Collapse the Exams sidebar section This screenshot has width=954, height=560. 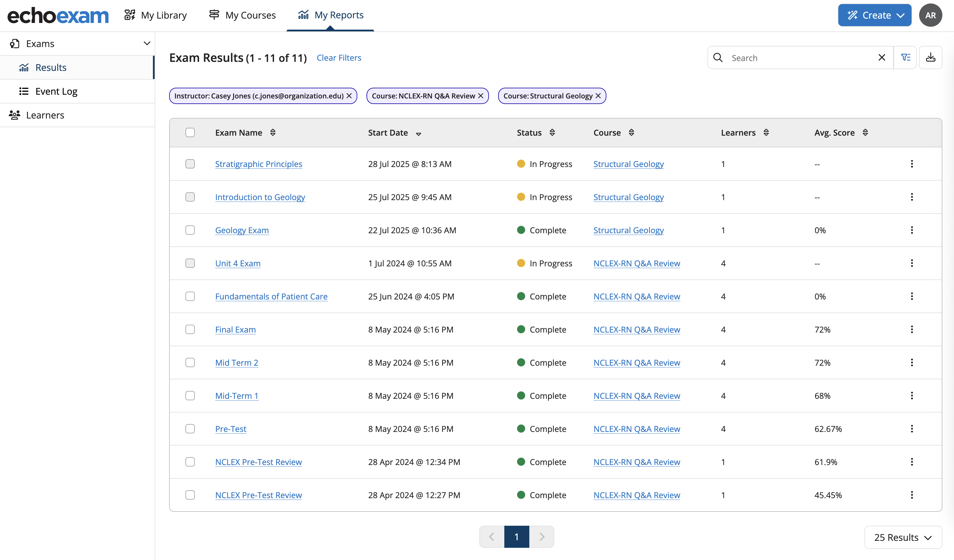pos(147,43)
